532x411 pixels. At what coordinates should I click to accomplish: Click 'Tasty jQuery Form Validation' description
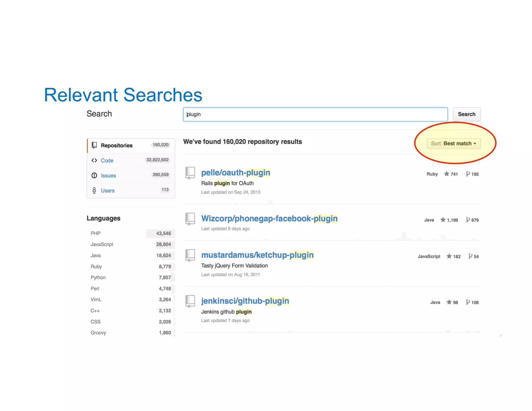point(235,266)
